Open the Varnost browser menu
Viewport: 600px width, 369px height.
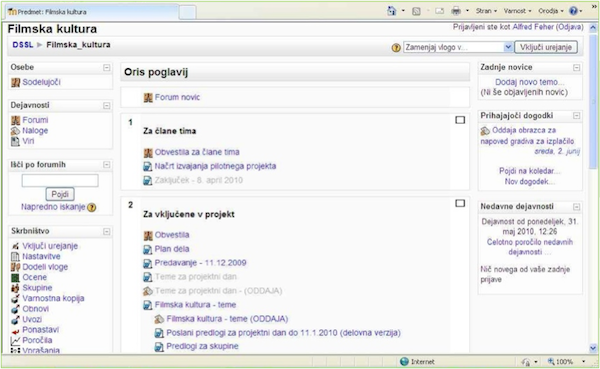pos(517,11)
